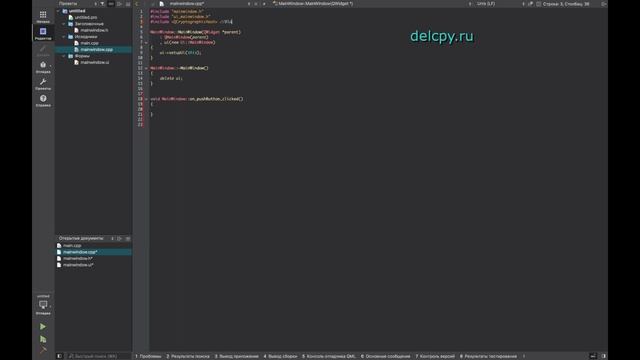Click line number 18 in editor gutter
Viewport: 640px width, 360px height.
point(140,99)
